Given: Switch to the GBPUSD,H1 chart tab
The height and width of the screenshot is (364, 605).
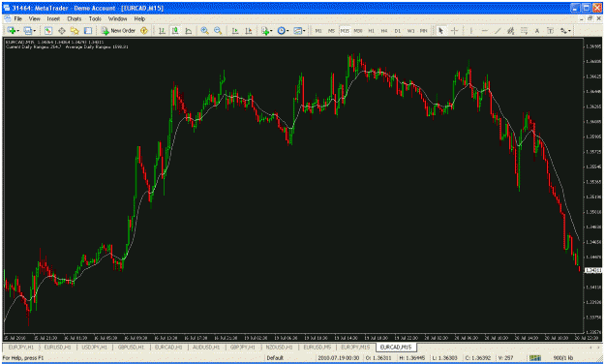Looking at the screenshot, I should pos(132,347).
